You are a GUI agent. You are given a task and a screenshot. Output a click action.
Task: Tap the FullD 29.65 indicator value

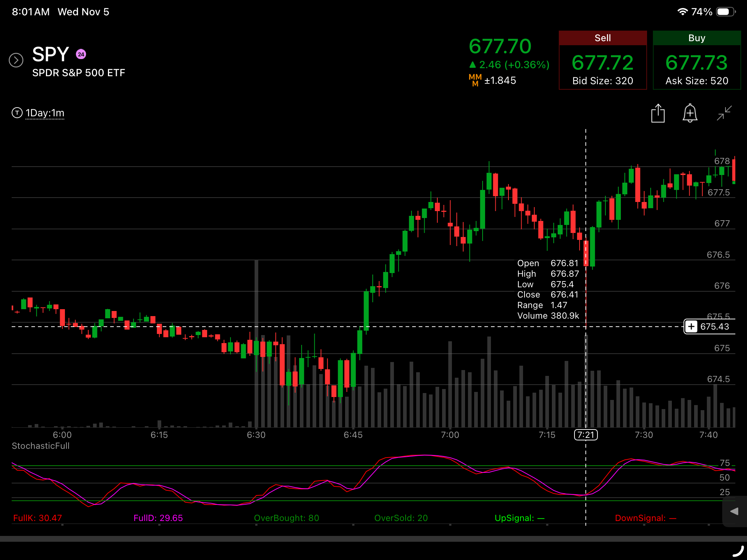pos(158,518)
